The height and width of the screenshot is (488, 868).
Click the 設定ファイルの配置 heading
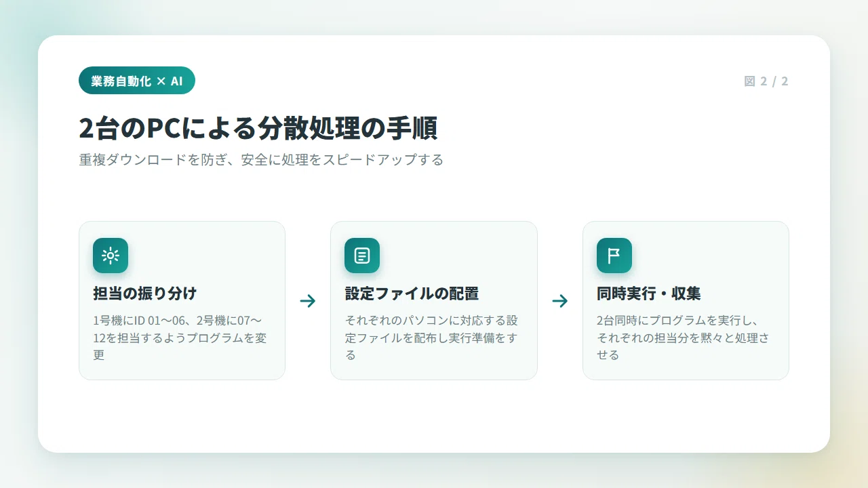click(x=412, y=293)
